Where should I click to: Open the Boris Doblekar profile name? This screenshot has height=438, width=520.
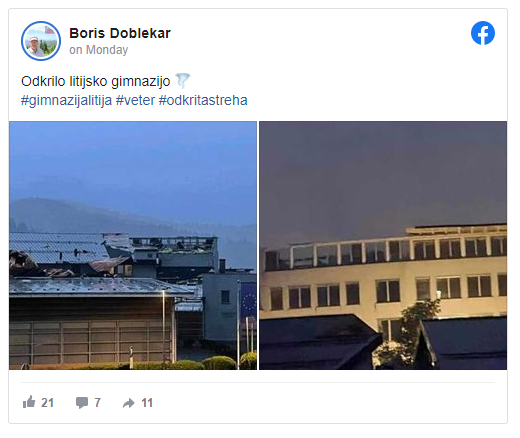[120, 33]
